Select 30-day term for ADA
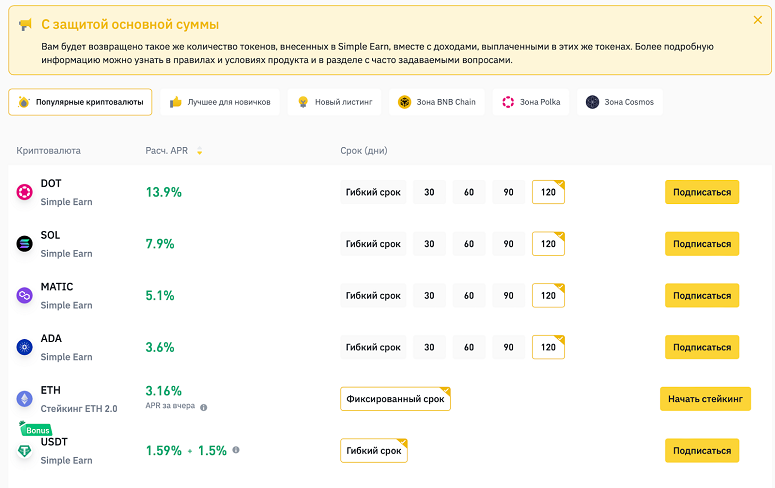Viewport: 775px width, 488px height. [430, 347]
